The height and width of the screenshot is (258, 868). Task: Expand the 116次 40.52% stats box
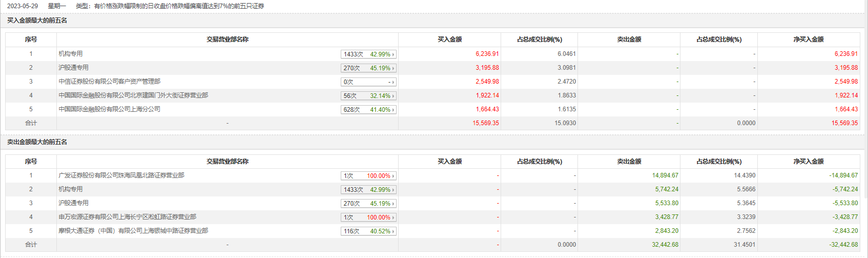368,231
